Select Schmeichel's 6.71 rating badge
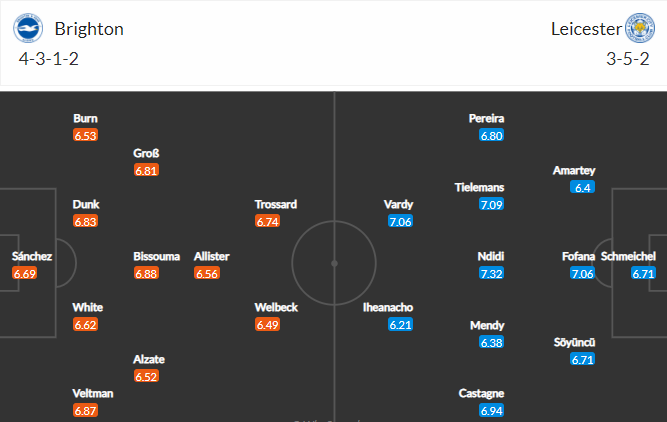The width and height of the screenshot is (667, 422). point(643,273)
